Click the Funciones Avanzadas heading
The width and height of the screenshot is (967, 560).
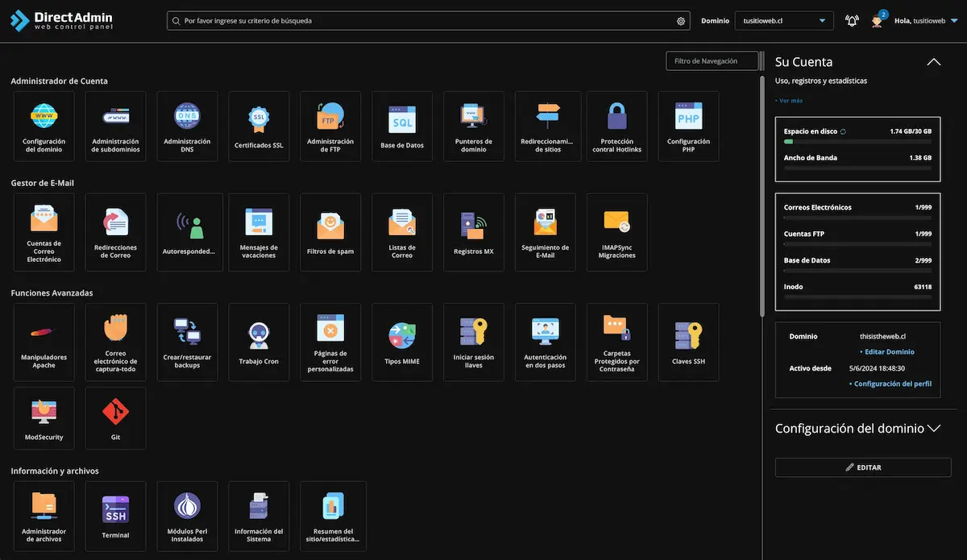point(52,293)
